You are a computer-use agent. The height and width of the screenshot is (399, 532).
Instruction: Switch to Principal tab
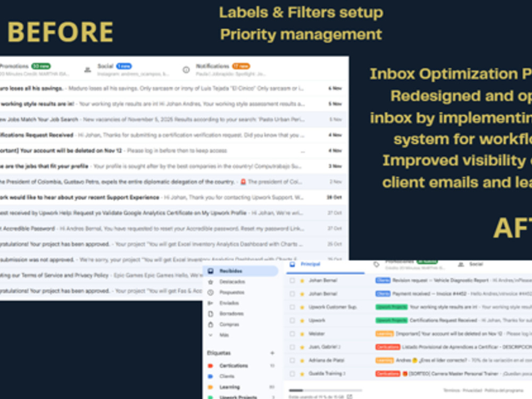[325, 266]
